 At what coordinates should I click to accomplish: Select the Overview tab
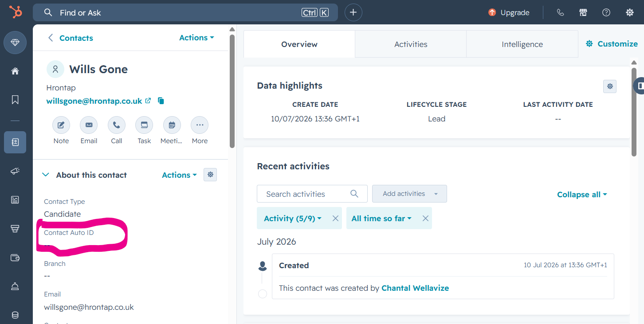point(299,44)
